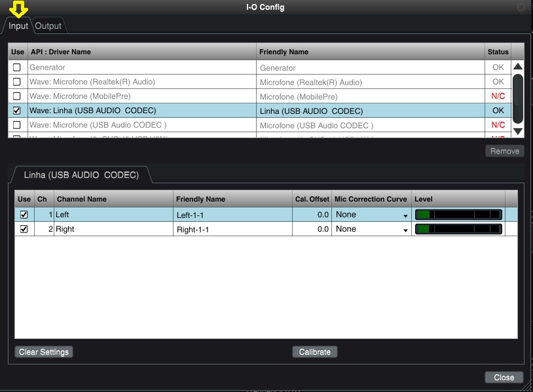Enable Microfone (MobilePre) checkbox

pos(17,96)
